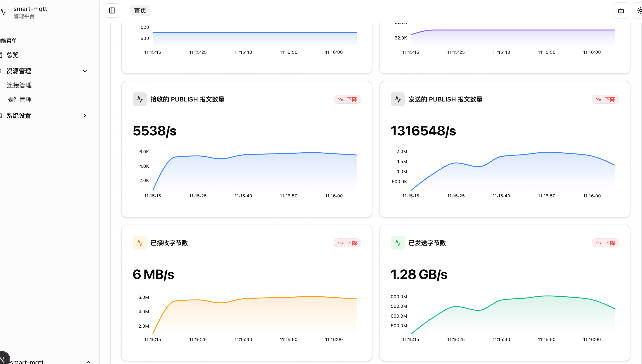The image size is (642, 364).
Task: Expand the 系统设置 menu chevron
Action: coord(85,116)
